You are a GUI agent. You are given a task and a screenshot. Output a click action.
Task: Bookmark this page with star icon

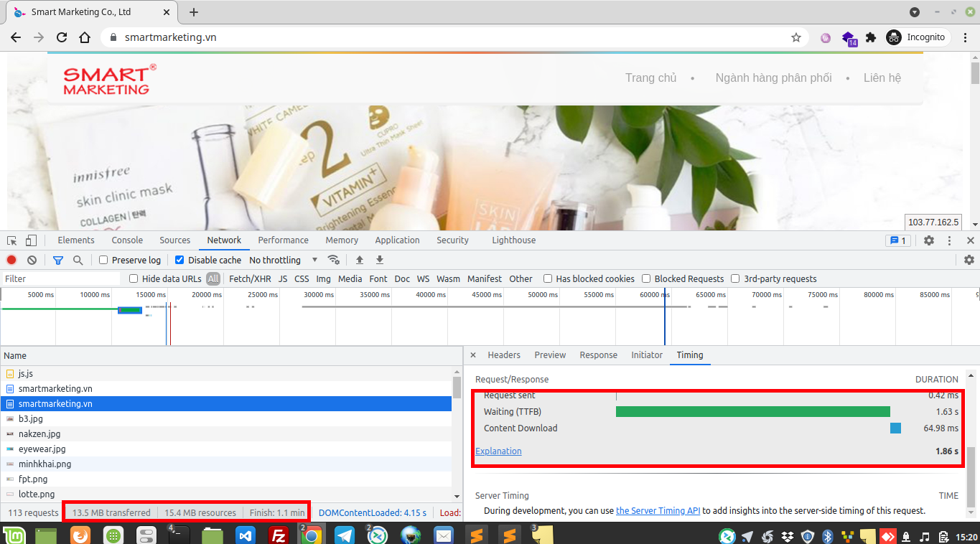(x=796, y=37)
